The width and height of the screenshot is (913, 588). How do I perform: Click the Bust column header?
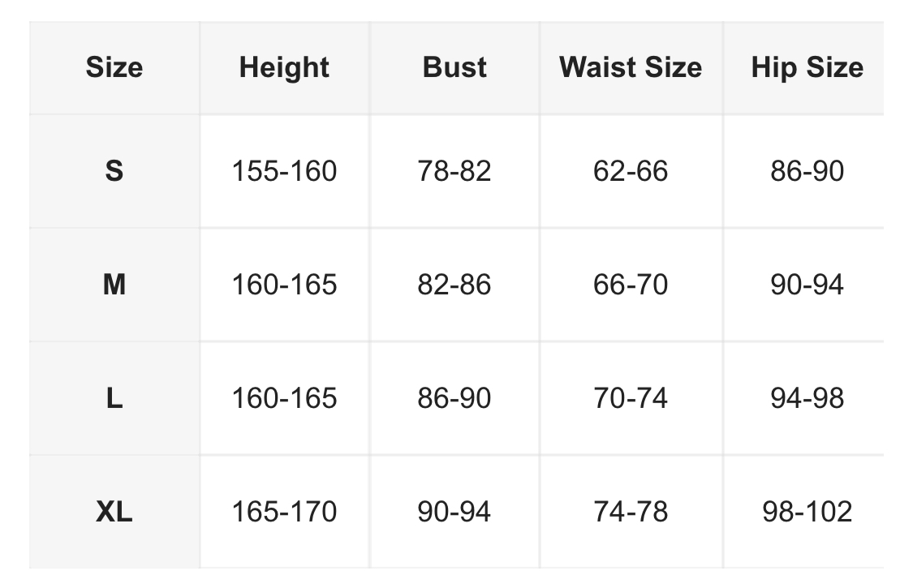pyautogui.click(x=454, y=67)
